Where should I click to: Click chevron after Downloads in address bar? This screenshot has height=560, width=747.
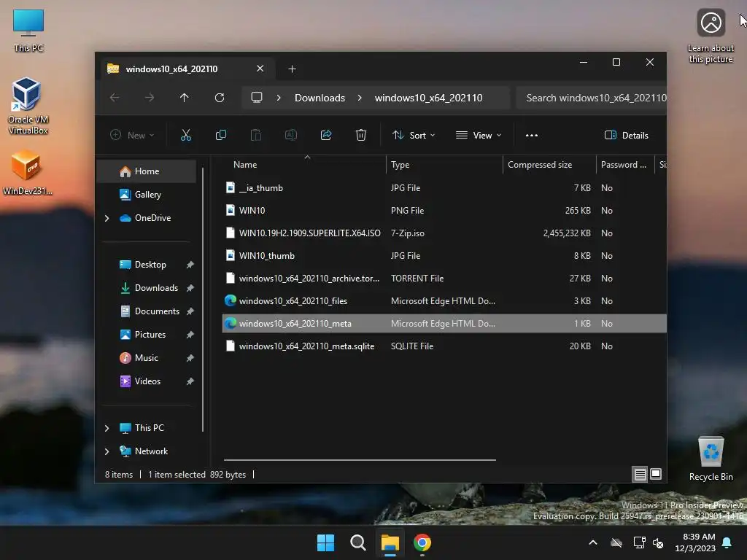tap(360, 98)
